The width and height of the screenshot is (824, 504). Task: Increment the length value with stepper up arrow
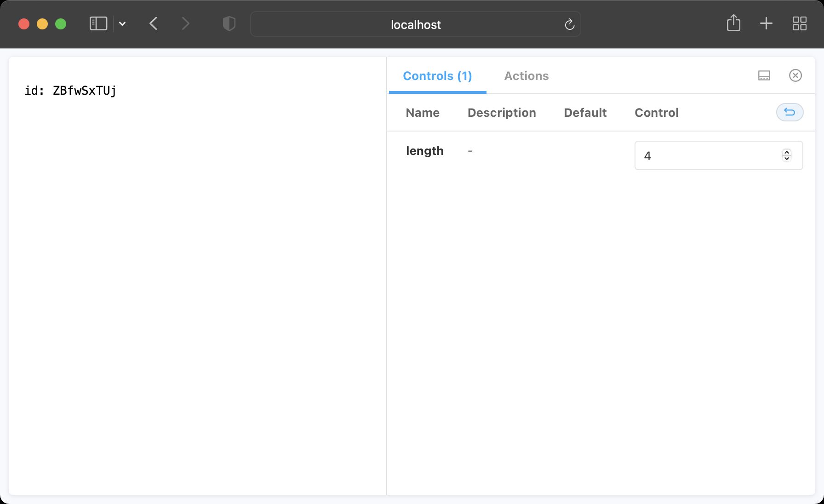click(786, 153)
